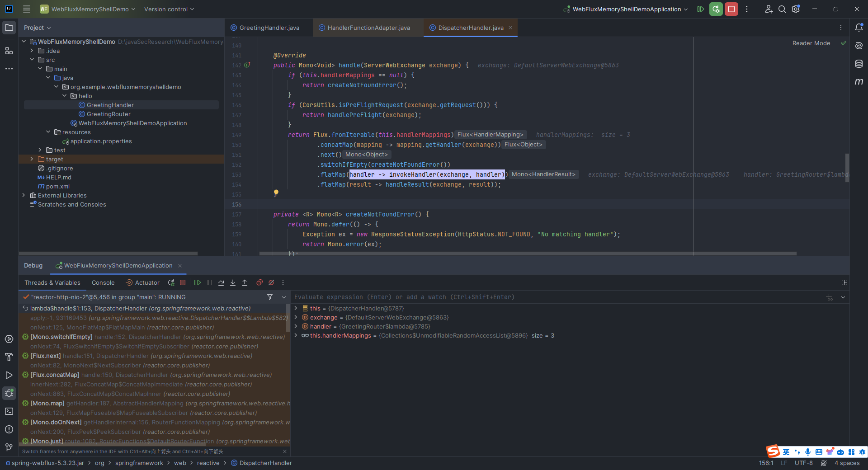The image size is (868, 470).
Task: Step into in the debugger toolbar
Action: [x=233, y=282]
